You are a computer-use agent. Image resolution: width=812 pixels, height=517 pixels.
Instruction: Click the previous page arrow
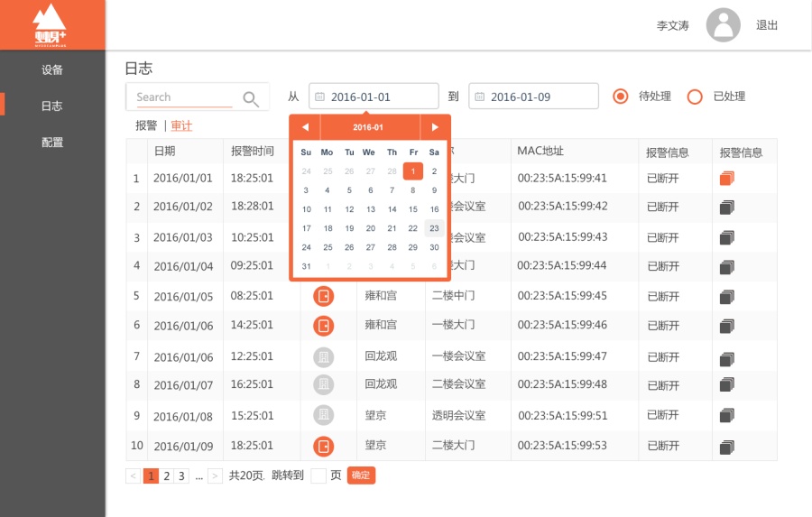click(x=134, y=476)
